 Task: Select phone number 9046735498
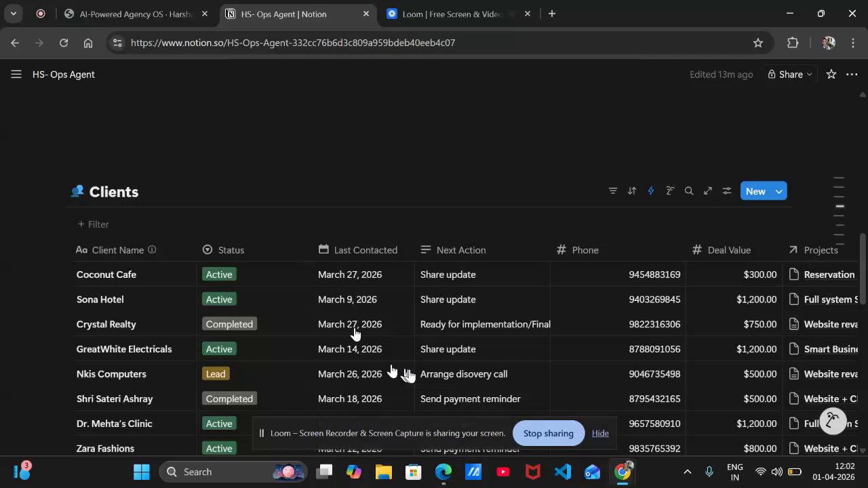coord(654,374)
